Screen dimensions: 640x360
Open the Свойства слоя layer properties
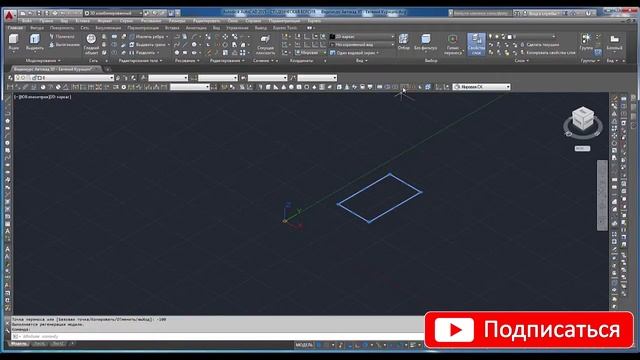476,44
